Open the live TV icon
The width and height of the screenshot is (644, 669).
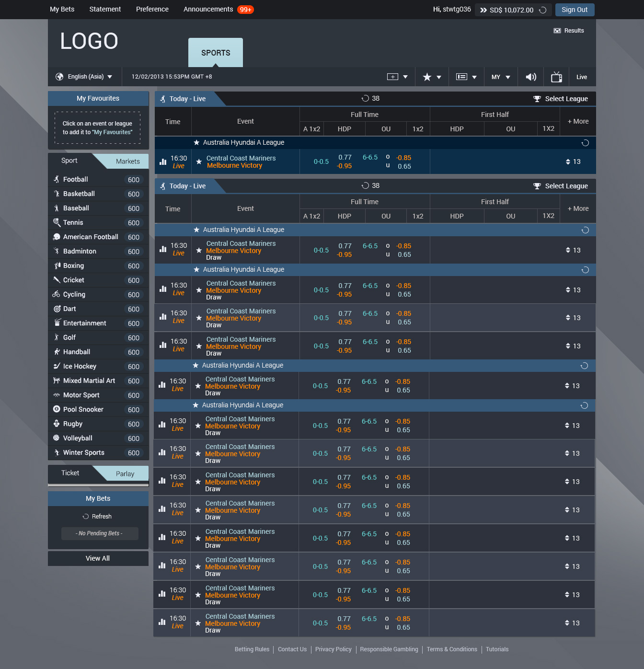(556, 77)
